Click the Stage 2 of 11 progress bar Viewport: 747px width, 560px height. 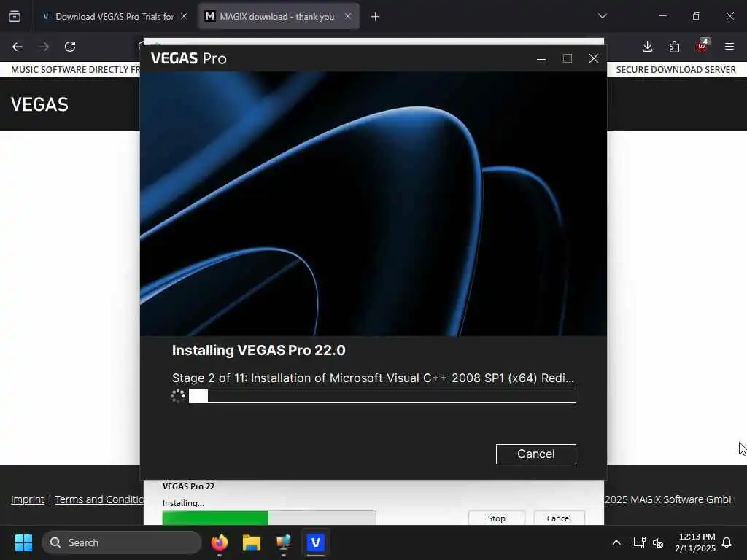[382, 396]
